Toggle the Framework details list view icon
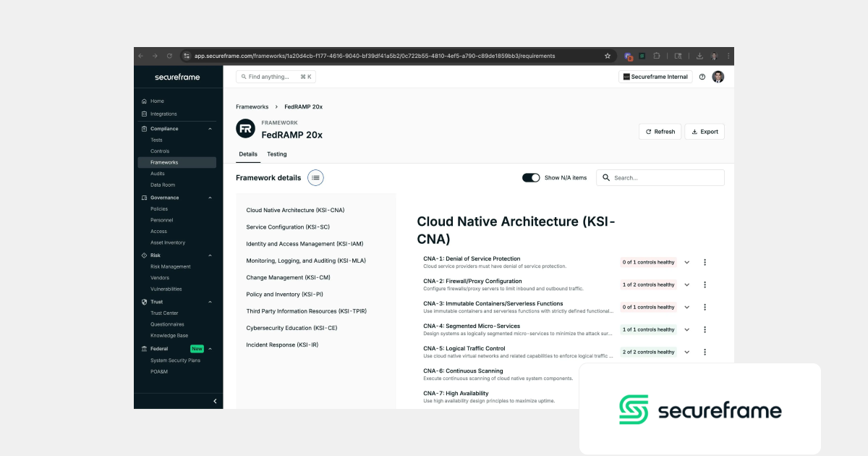 pos(315,177)
